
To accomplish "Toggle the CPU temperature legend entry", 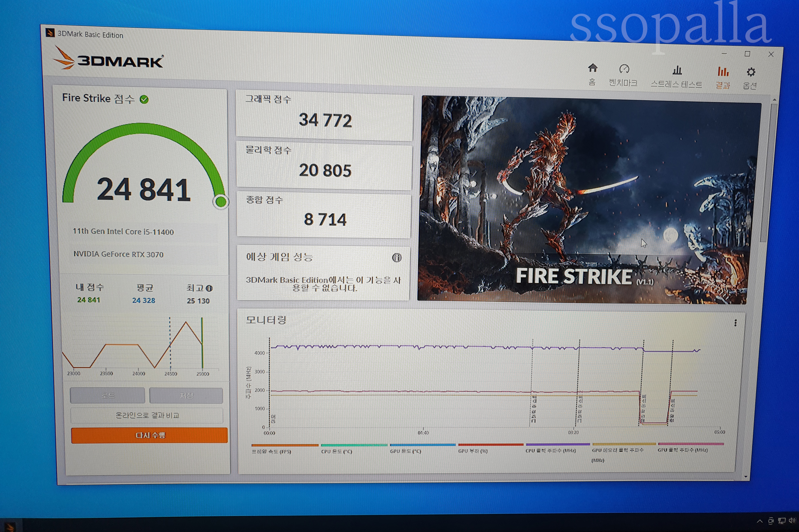I will [x=336, y=452].
